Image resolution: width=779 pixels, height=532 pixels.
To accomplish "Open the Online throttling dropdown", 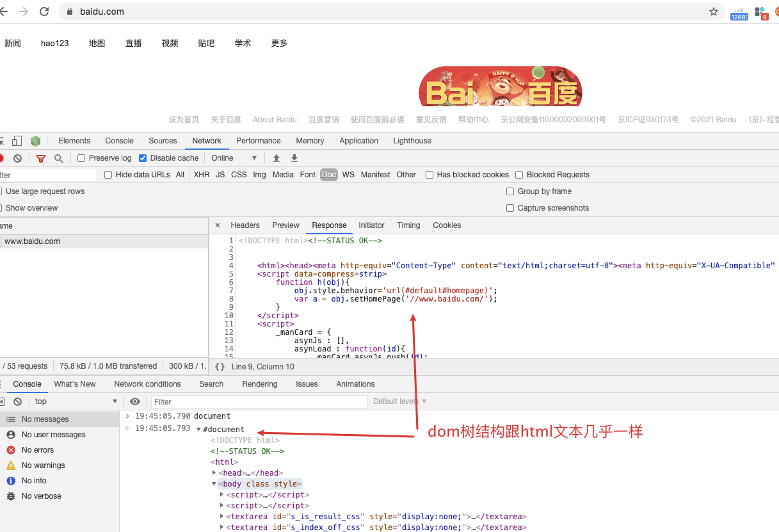I will [x=234, y=158].
